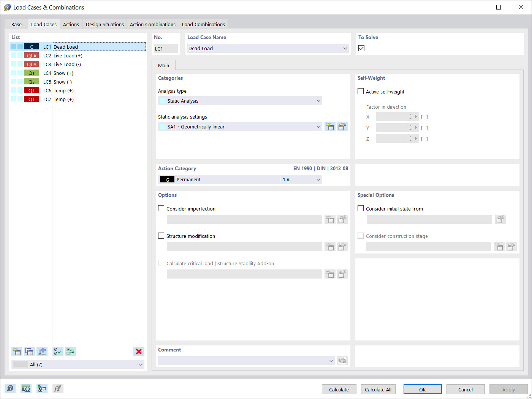Check all load cases to solve
Viewport: 532px width, 399px height.
pos(58,351)
